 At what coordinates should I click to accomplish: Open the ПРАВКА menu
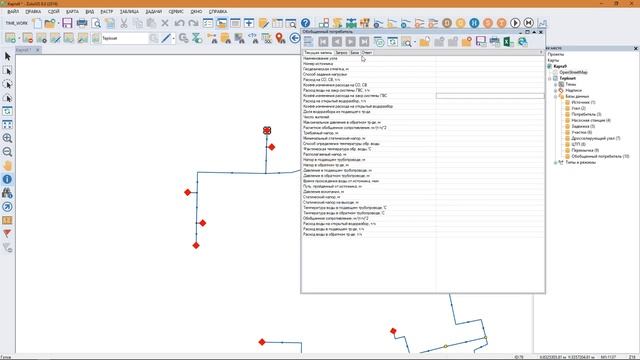[33, 11]
